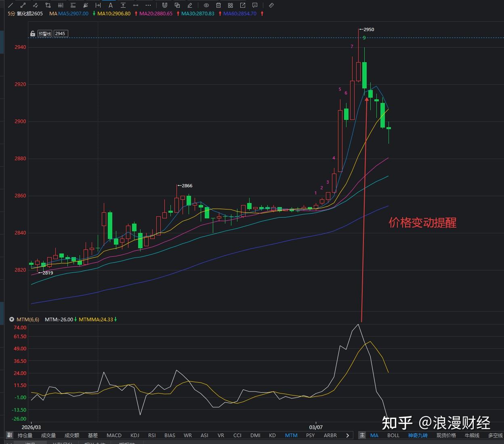
Task: Open the grid layout icon
Action: [x=231, y=5]
